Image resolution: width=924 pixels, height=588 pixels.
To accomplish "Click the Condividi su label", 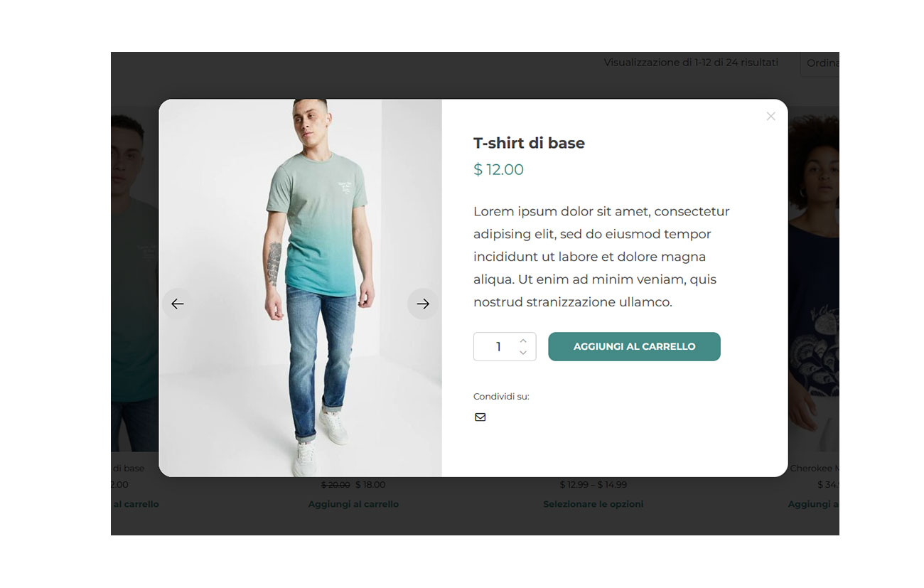I will (x=501, y=397).
